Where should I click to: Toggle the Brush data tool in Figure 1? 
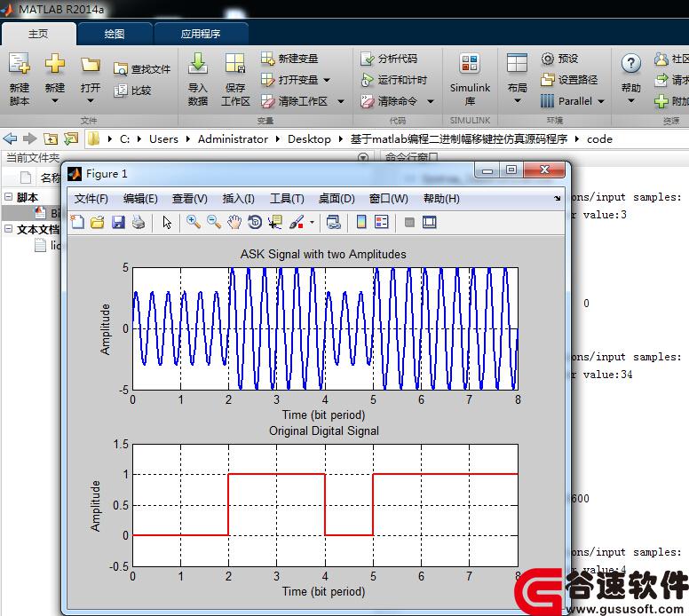(x=297, y=222)
